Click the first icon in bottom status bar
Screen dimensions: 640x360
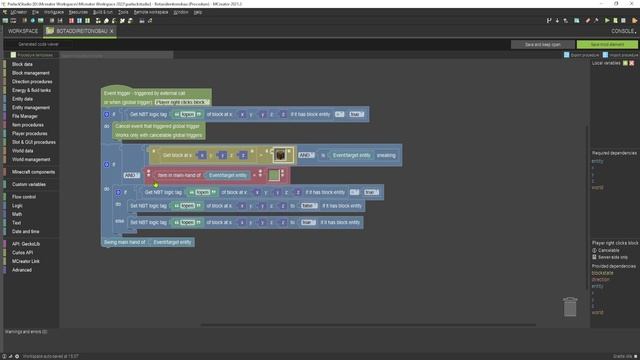(x=4, y=356)
